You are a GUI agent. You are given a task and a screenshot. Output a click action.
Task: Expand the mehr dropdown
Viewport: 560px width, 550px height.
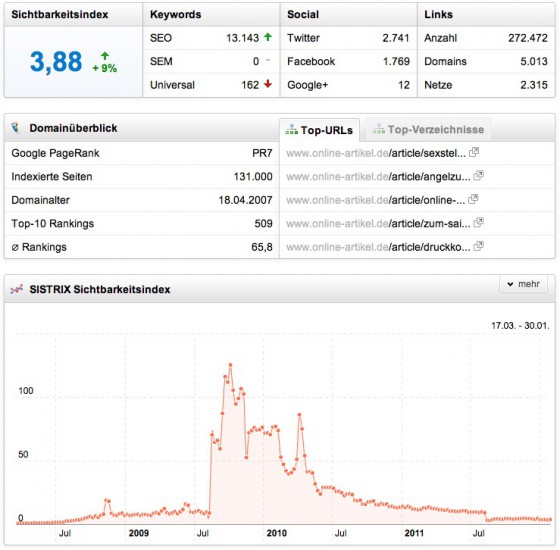[x=523, y=284]
